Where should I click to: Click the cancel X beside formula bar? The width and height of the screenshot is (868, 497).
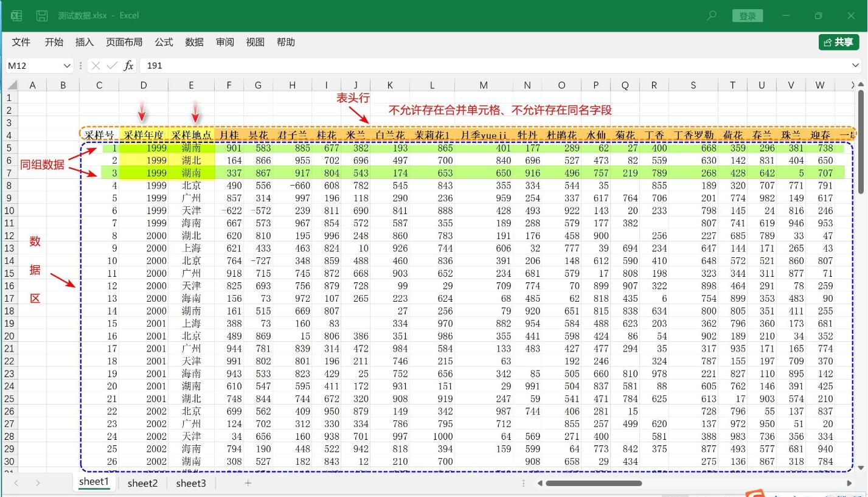[96, 66]
